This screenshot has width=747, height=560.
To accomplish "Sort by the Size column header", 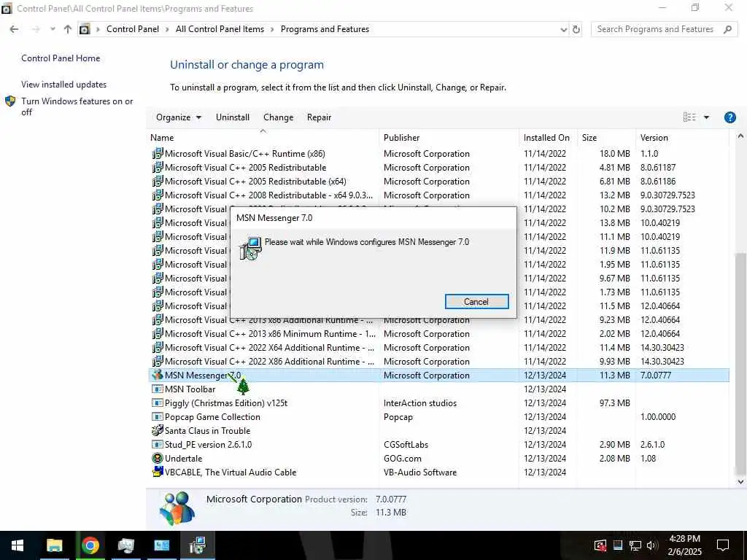I will (606, 138).
